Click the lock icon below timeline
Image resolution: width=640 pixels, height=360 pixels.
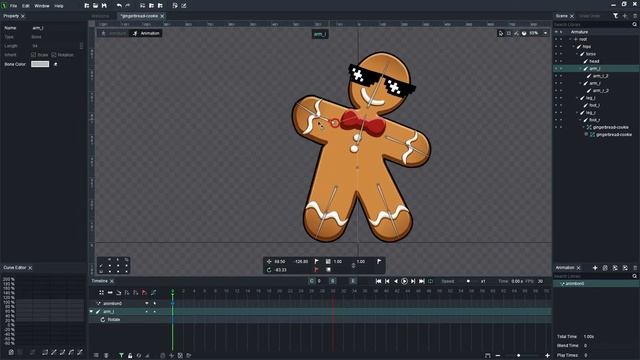pos(130,356)
